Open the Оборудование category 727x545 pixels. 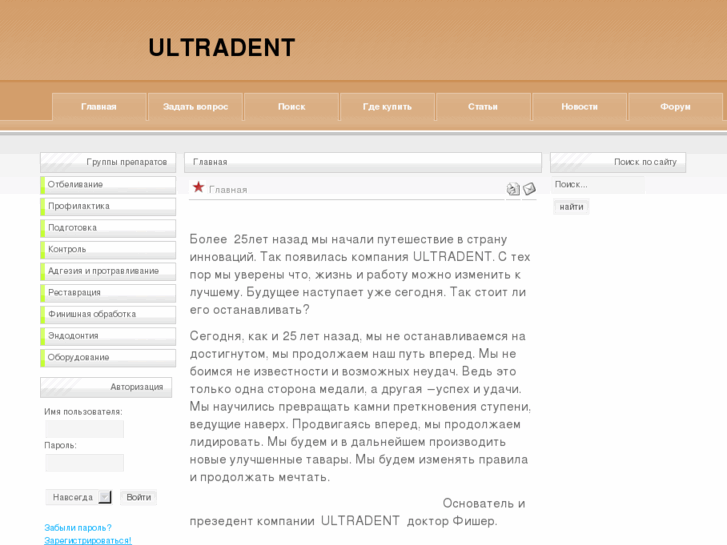tap(108, 358)
